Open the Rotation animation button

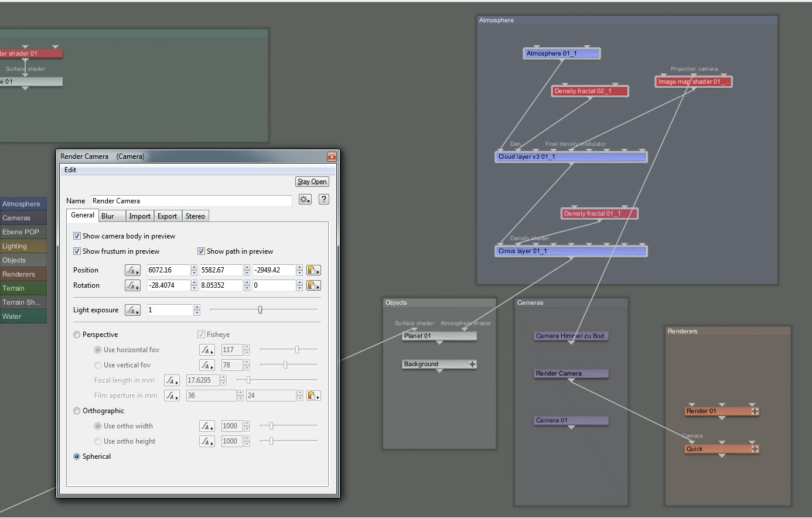(132, 285)
